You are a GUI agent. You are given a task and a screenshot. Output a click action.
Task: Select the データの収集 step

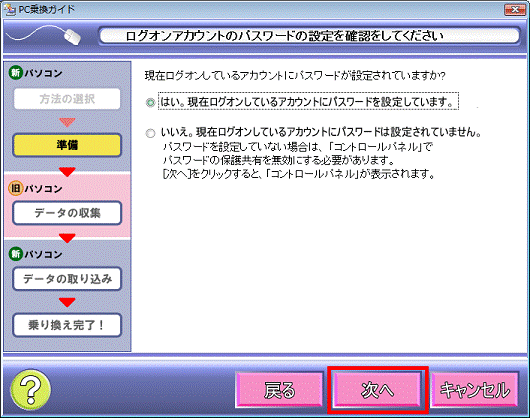point(67,213)
